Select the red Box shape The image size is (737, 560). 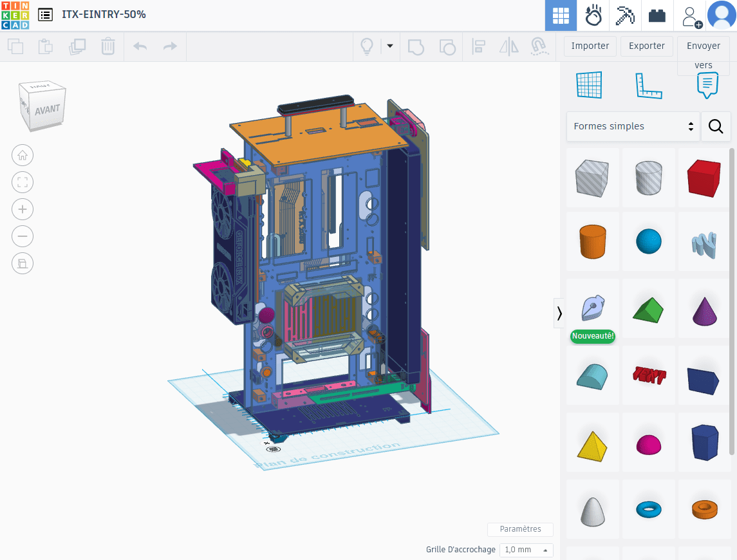coord(704,178)
